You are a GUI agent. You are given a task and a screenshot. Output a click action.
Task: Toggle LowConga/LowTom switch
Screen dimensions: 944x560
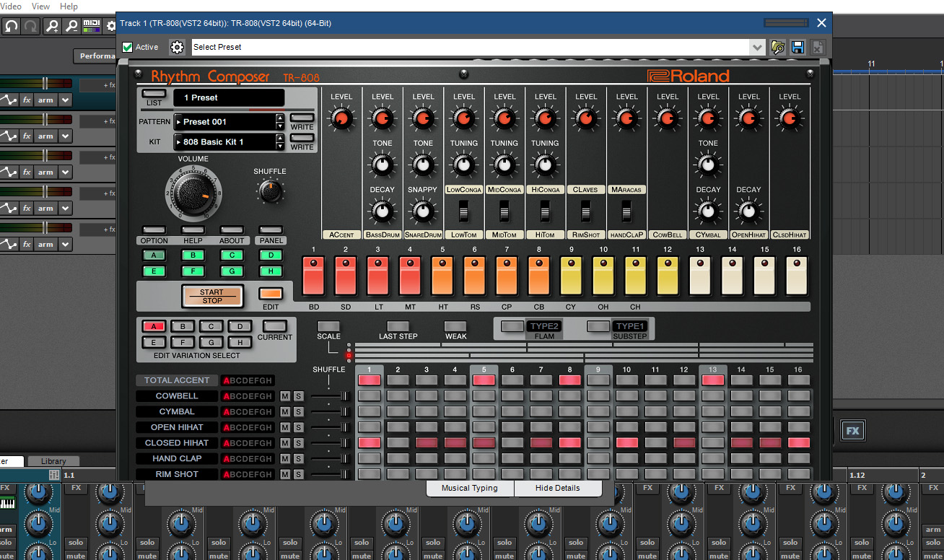click(x=464, y=211)
